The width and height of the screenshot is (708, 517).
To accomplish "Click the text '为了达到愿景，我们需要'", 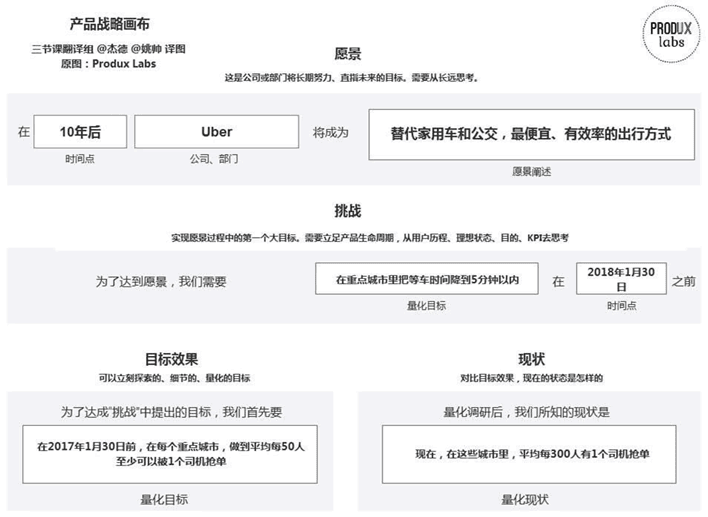I will tap(161, 282).
